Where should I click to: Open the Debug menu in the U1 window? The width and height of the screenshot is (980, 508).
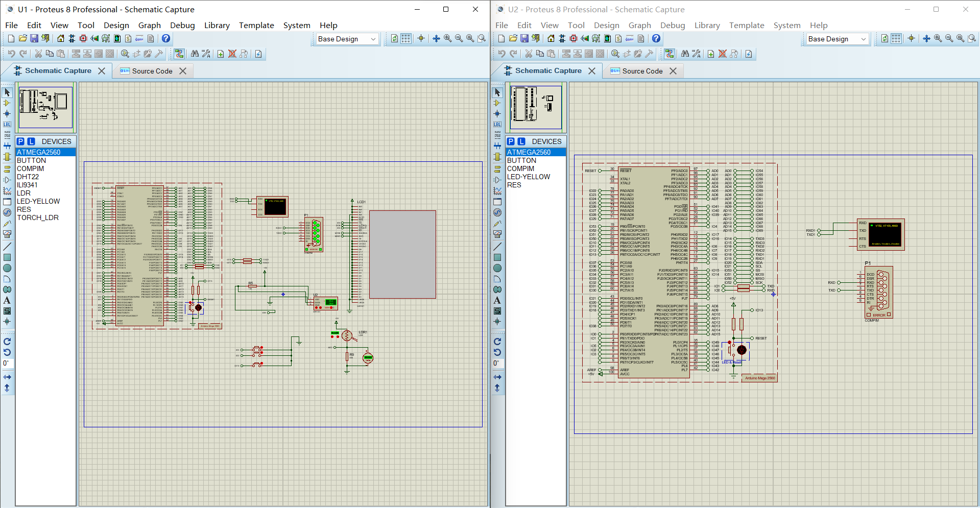click(x=182, y=26)
